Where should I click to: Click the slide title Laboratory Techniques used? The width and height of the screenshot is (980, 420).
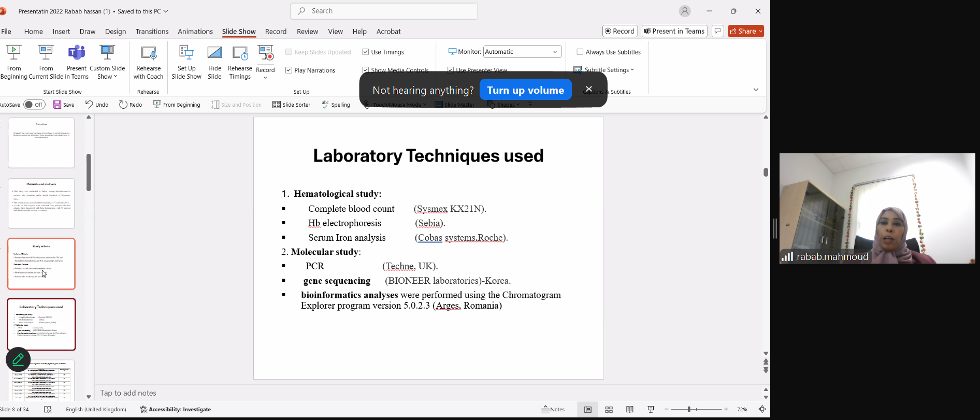click(428, 155)
